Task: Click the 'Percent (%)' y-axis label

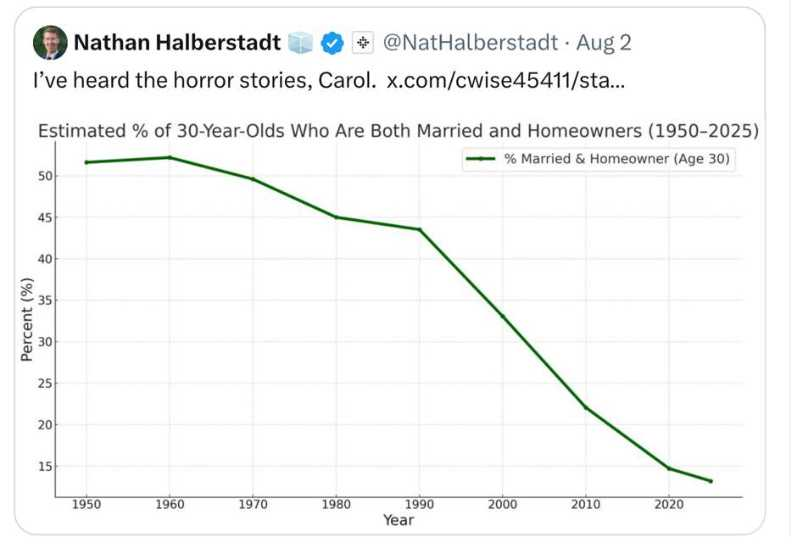Action: click(x=27, y=320)
